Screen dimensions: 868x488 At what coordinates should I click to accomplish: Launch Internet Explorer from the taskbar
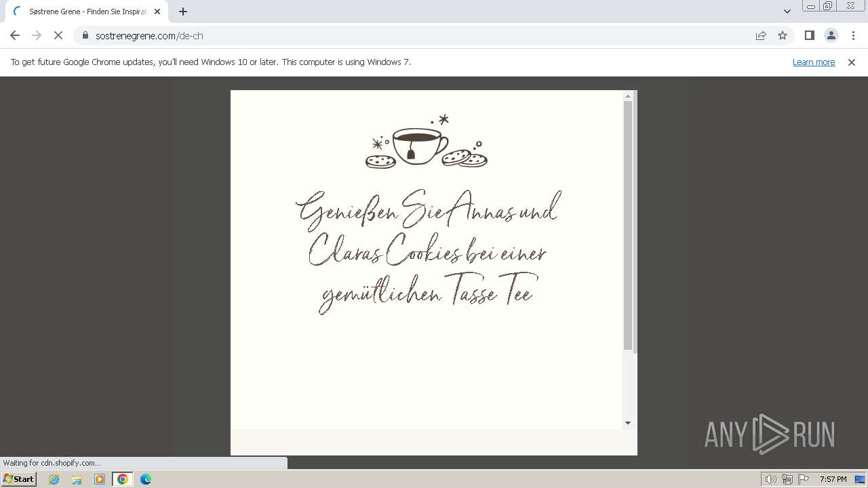tap(54, 479)
